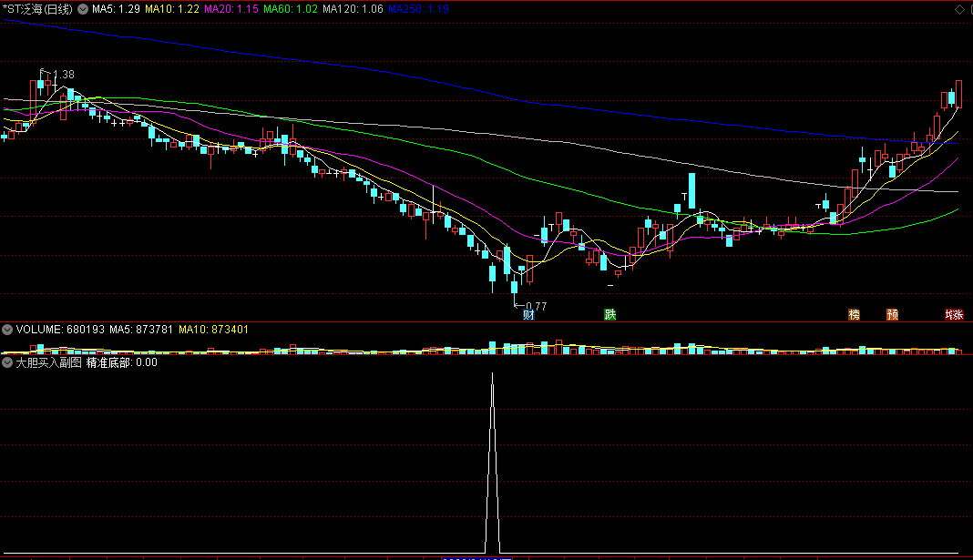Select the magenta MA20: 1.15 label
This screenshot has height=560, width=973.
[x=230, y=9]
